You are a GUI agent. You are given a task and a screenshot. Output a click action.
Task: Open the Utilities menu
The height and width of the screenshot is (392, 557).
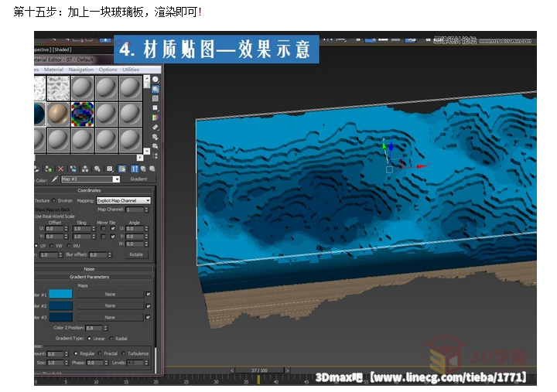(x=131, y=70)
